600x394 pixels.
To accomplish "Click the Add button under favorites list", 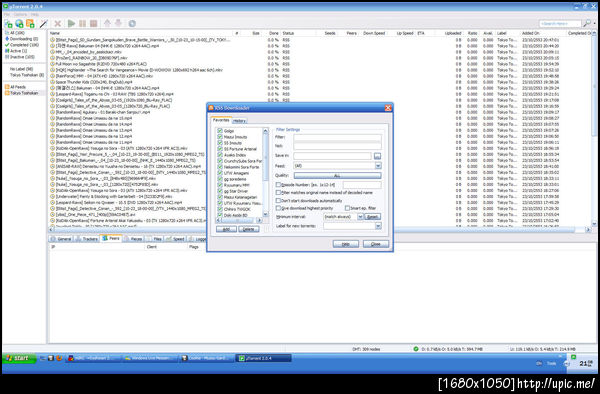I will (226, 229).
